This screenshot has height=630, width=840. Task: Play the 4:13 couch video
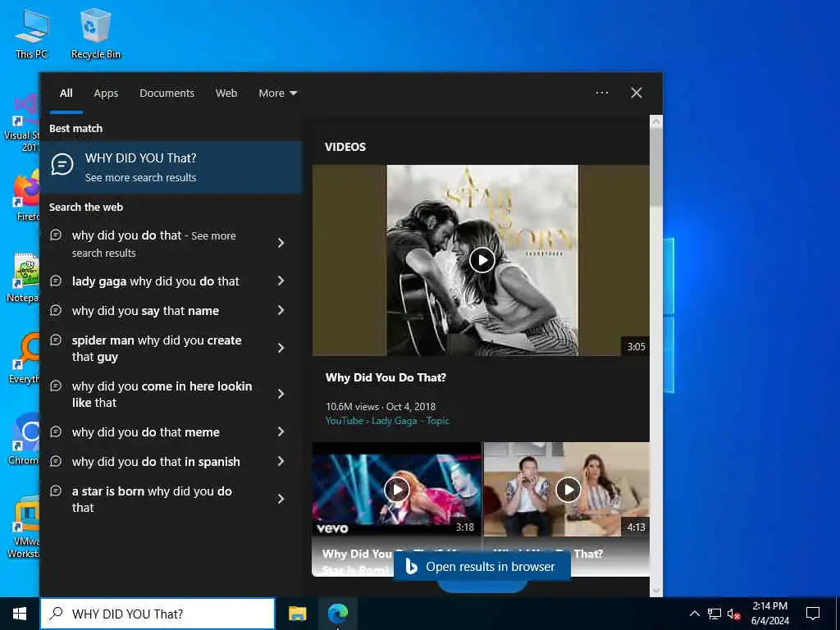(568, 490)
